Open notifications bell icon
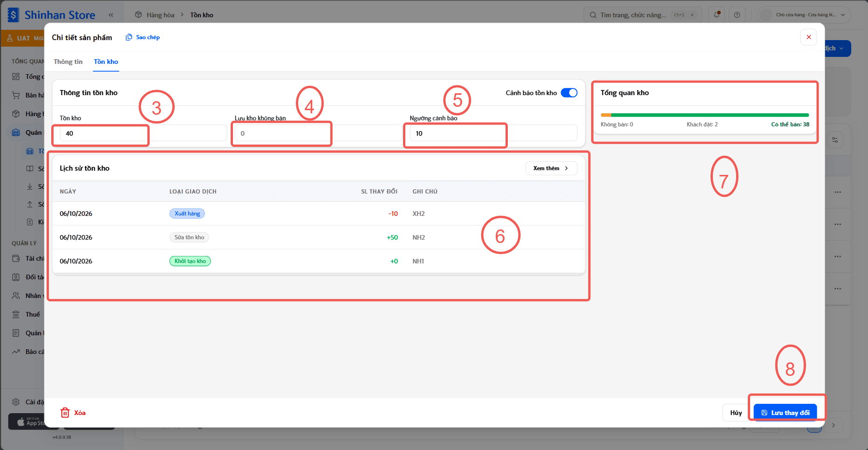Viewport: 868px width, 450px height. pos(717,15)
